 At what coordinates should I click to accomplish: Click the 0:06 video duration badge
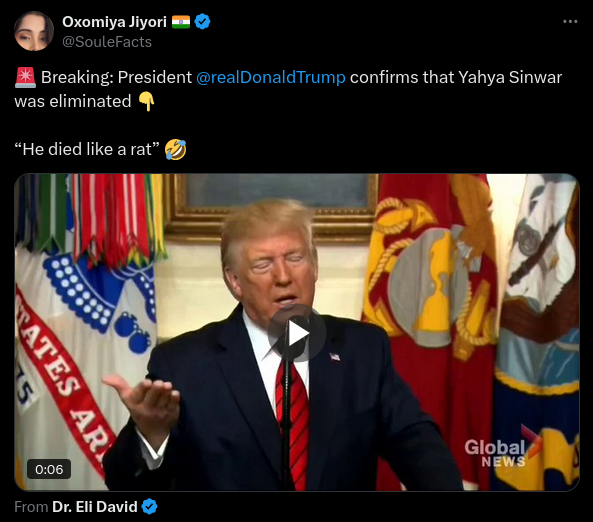click(x=49, y=469)
